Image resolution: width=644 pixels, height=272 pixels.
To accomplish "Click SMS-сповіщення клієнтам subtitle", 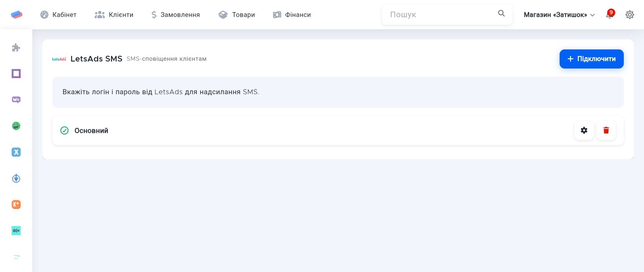I will click(x=166, y=59).
